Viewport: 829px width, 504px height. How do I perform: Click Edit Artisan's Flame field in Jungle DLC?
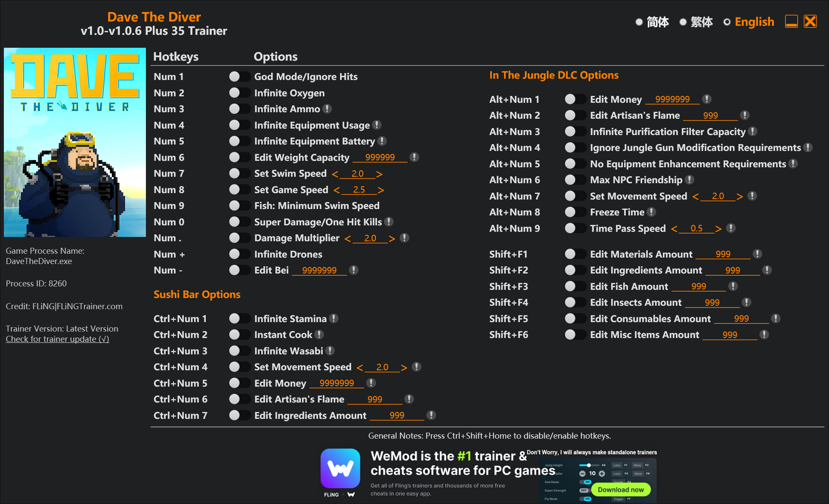tap(710, 116)
